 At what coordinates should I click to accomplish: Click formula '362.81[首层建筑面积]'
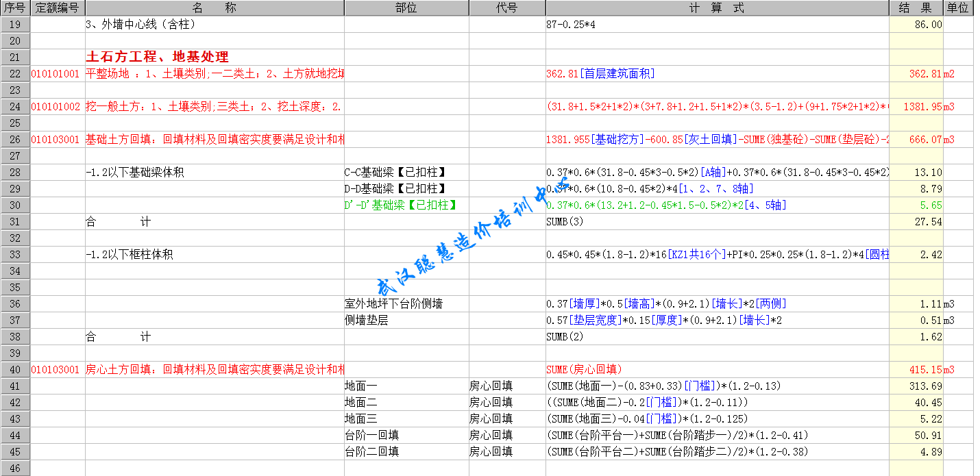coord(717,74)
